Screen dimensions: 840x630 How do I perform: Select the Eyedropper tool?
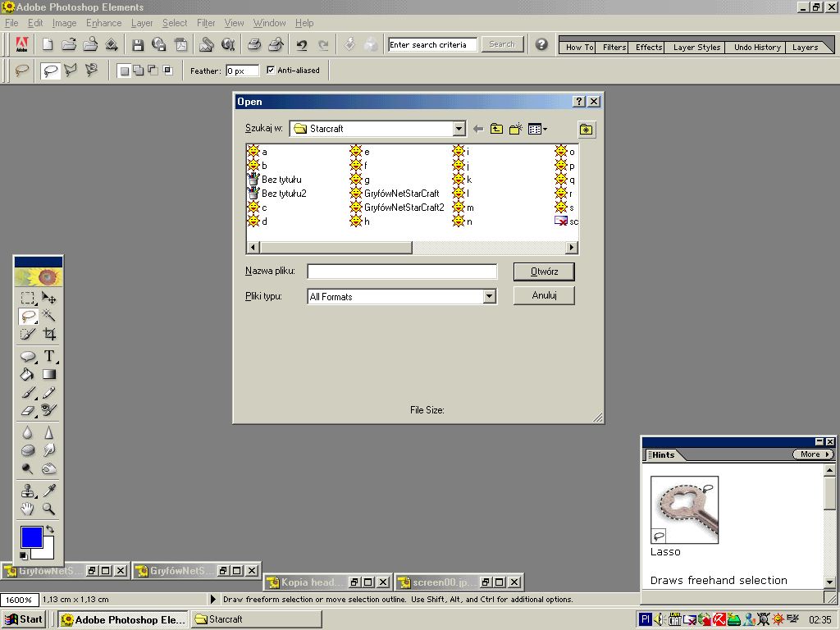[49, 491]
